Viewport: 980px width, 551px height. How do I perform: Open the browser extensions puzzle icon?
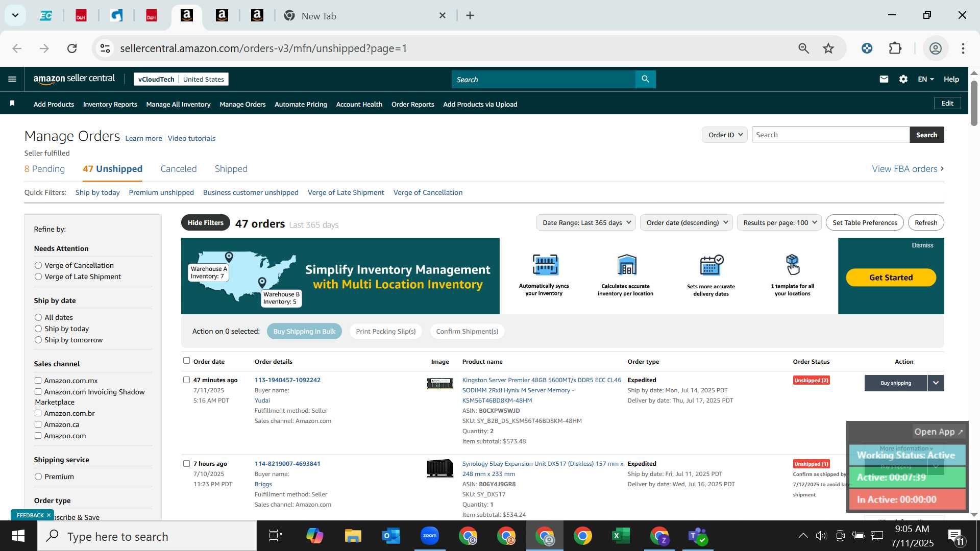click(x=895, y=48)
